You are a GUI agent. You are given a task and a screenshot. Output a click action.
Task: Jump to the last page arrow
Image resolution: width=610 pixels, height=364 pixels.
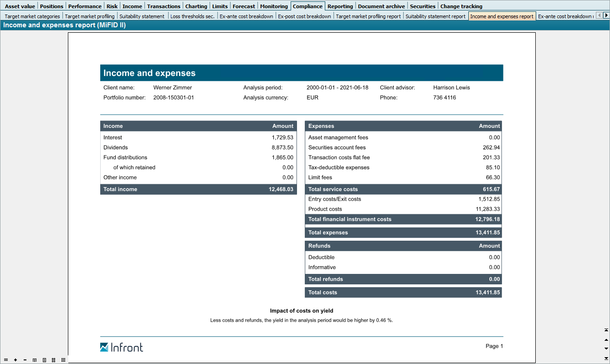606,358
